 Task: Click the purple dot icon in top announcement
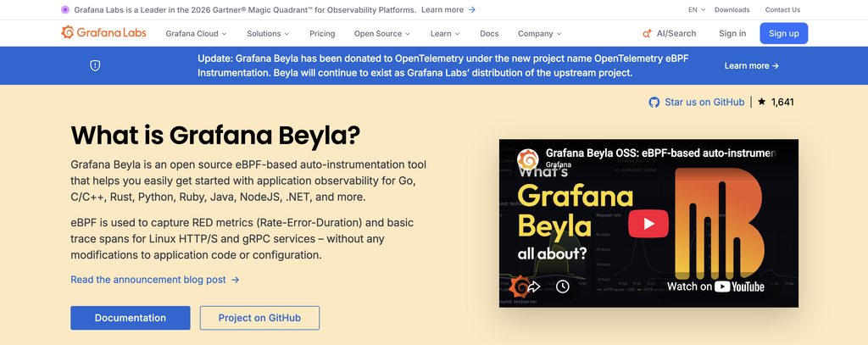pyautogui.click(x=64, y=9)
